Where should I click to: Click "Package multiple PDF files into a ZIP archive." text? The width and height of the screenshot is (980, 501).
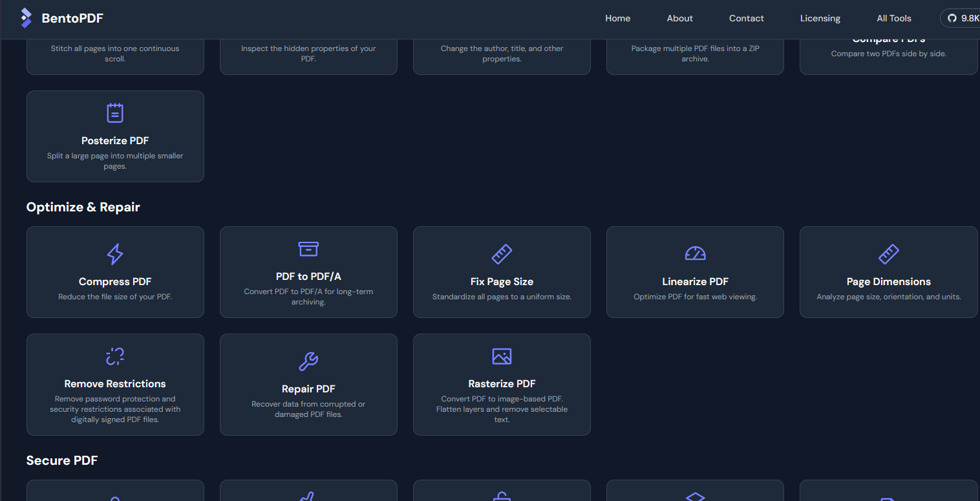[x=695, y=53]
